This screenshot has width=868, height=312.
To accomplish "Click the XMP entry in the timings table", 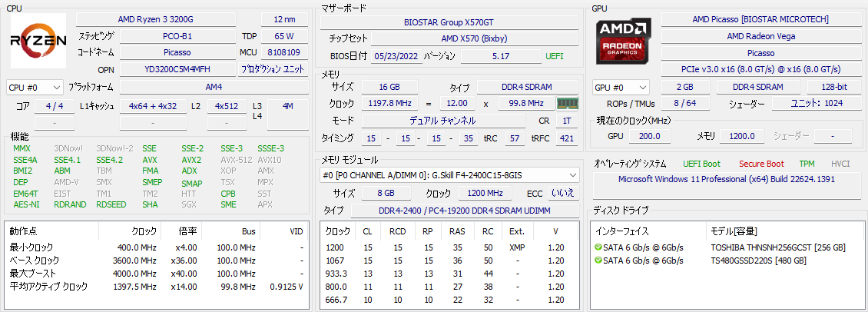I will click(517, 247).
